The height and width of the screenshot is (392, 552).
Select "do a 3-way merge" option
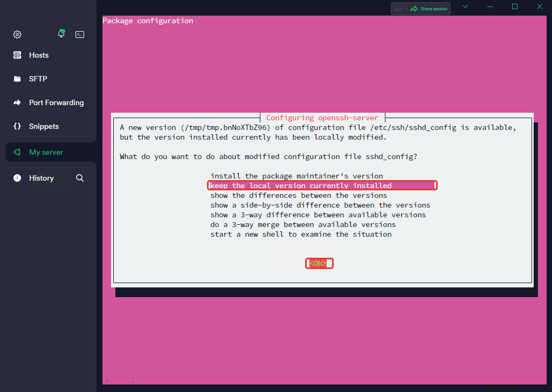(x=303, y=224)
